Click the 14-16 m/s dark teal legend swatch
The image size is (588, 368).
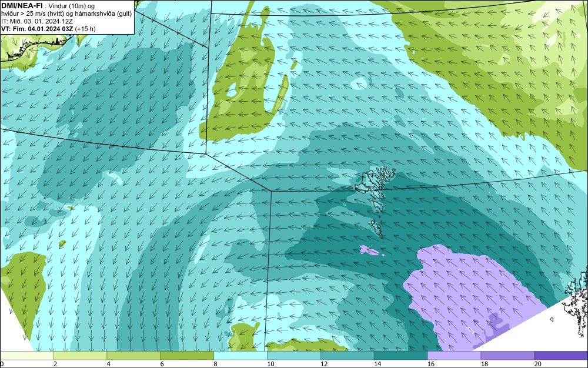(x=401, y=356)
